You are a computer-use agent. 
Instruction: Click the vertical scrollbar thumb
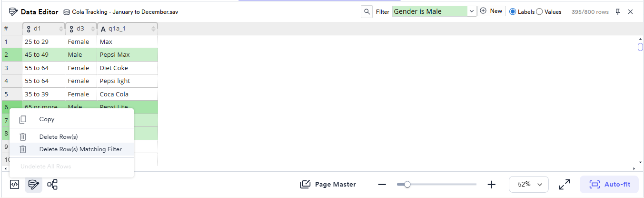coord(640,47)
